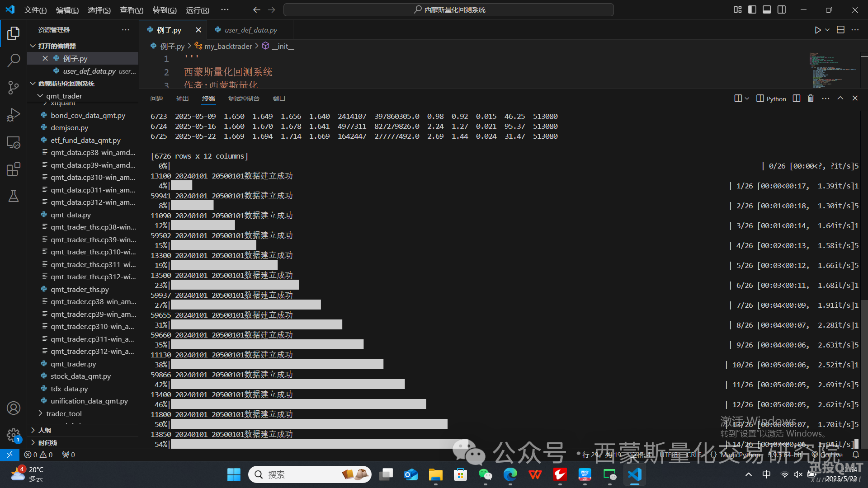This screenshot has width=868, height=488.
Task: Switch to the 输出 panel tab
Action: coord(183,99)
